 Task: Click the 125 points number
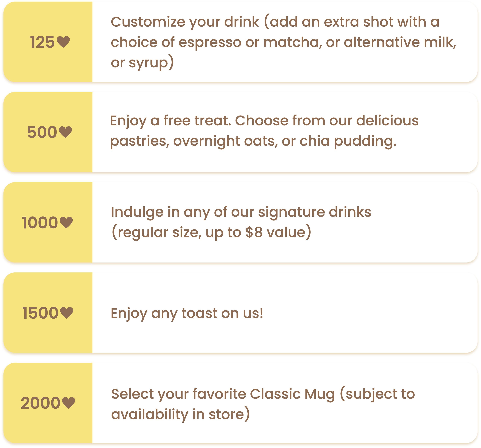42,42
